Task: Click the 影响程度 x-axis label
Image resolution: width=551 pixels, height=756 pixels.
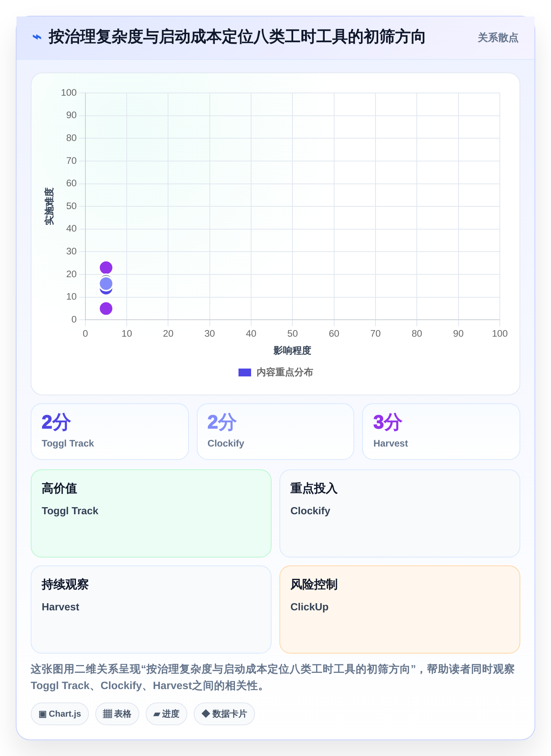Action: click(292, 350)
